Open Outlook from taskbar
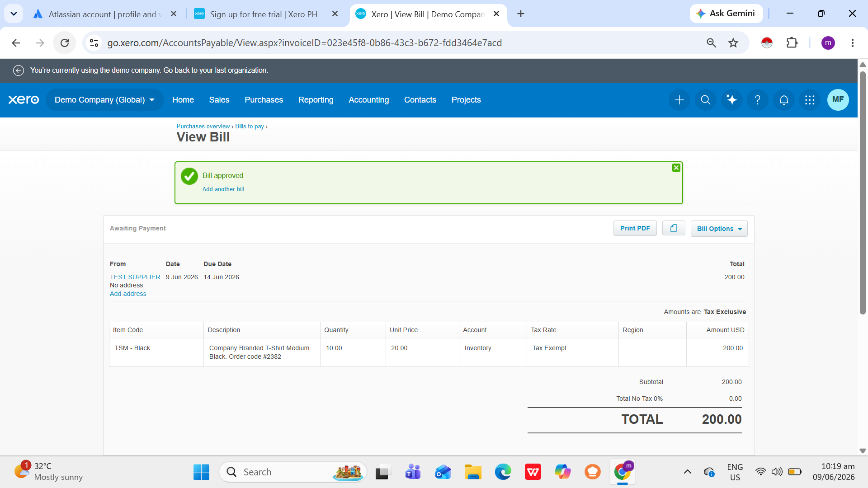The image size is (868, 488). [443, 472]
